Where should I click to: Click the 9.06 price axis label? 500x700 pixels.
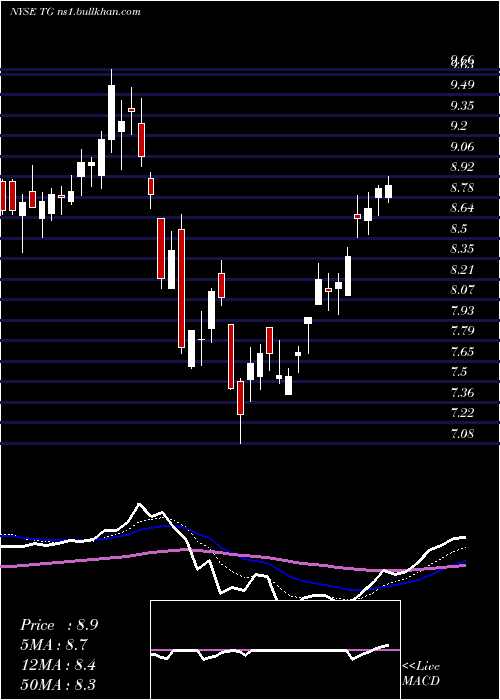pyautogui.click(x=462, y=146)
